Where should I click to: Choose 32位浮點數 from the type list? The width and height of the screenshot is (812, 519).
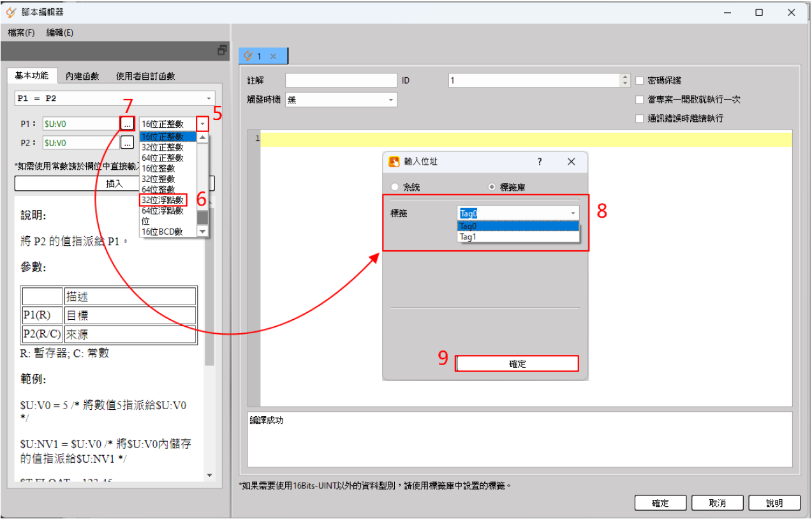(x=163, y=200)
